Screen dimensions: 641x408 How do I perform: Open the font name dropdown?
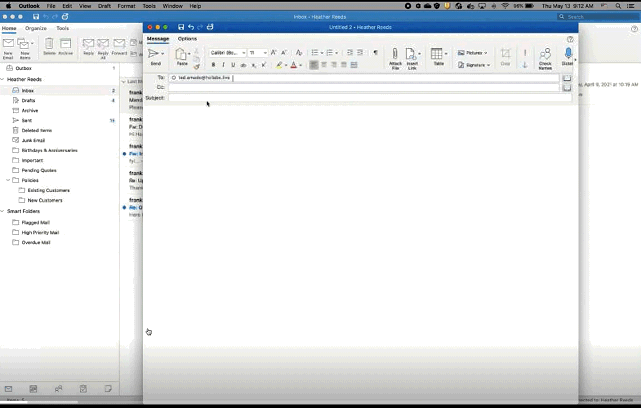[244, 53]
